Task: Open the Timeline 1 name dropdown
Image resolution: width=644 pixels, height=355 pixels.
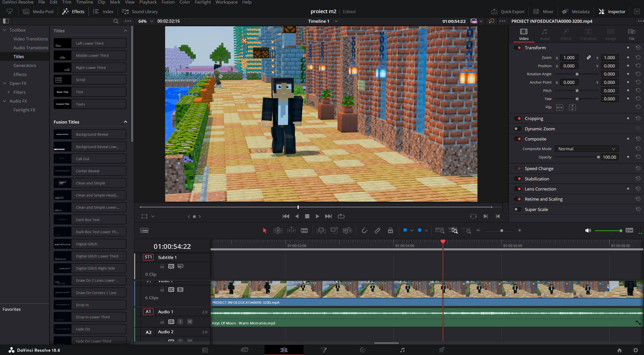Action: [x=336, y=21]
